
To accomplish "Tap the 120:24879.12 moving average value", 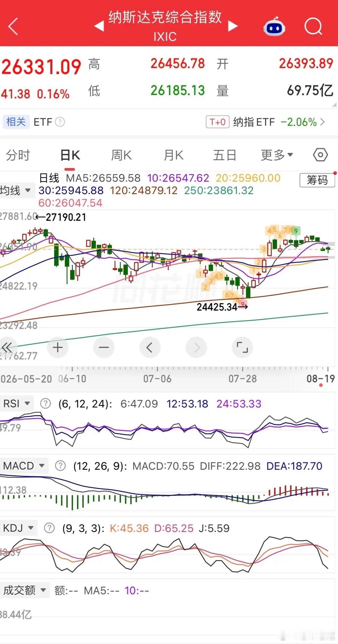I will [144, 191].
